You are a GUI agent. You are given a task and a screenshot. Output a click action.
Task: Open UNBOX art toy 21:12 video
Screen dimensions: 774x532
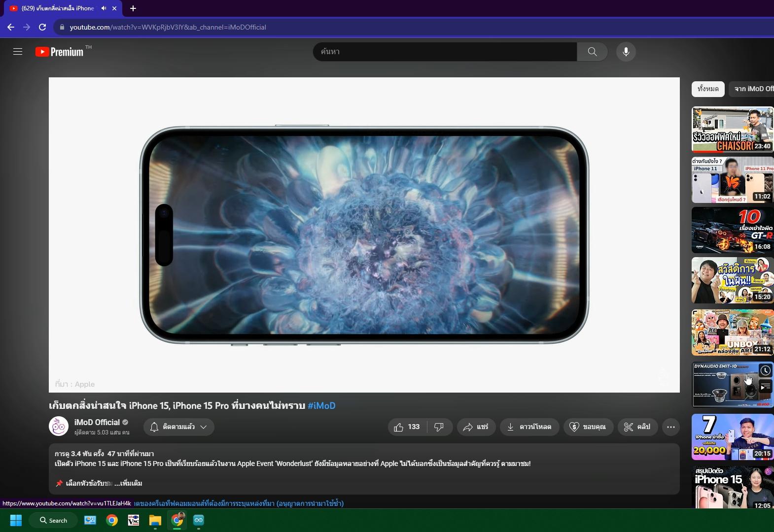pos(733,332)
